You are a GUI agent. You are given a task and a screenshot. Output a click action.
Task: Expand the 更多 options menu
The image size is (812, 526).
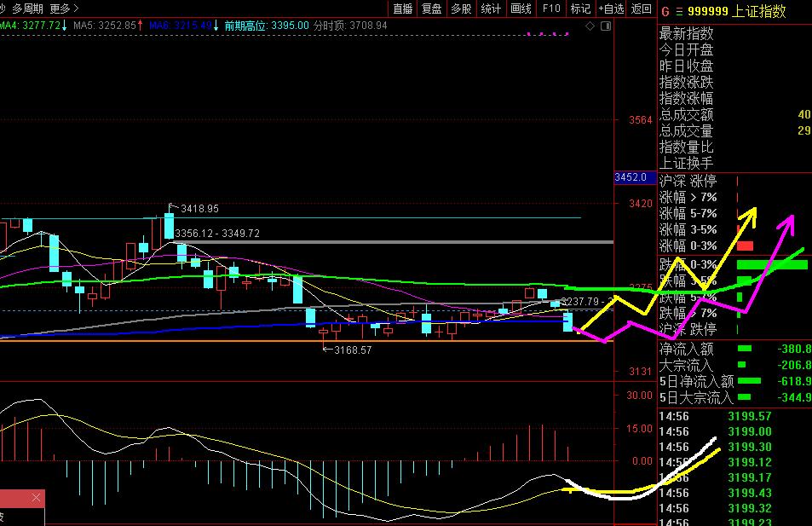64,9
